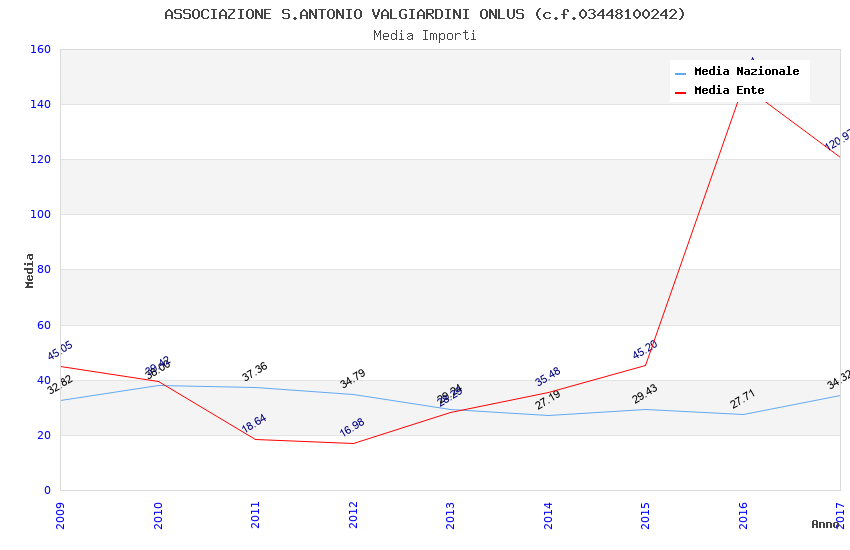Click the data label 27.71 for 2016
The image size is (850, 550).
point(742,399)
